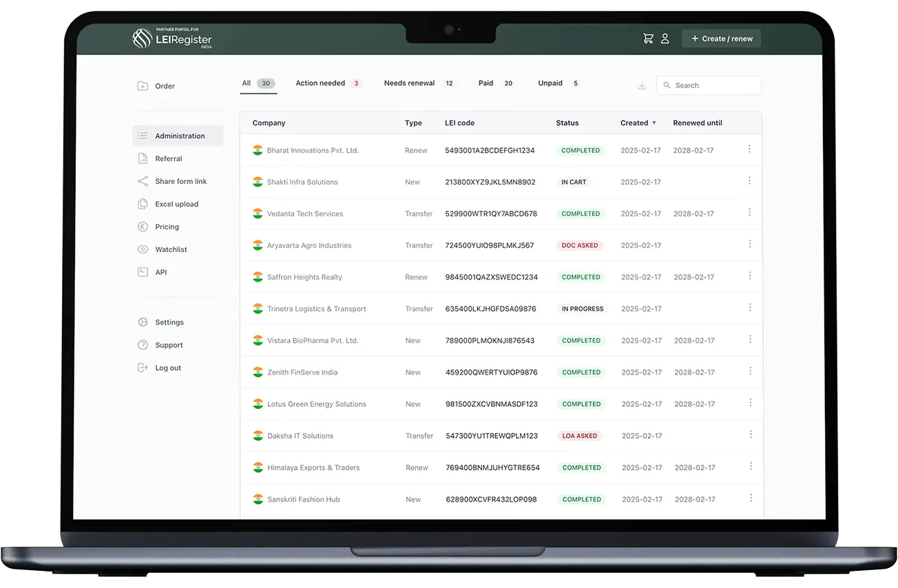Select the Unpaid tab
The image size is (898, 588).
point(550,83)
